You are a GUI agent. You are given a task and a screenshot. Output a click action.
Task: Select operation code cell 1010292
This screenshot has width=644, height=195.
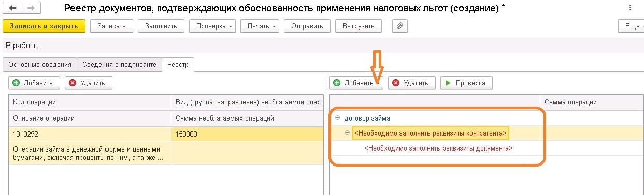[x=90, y=134]
